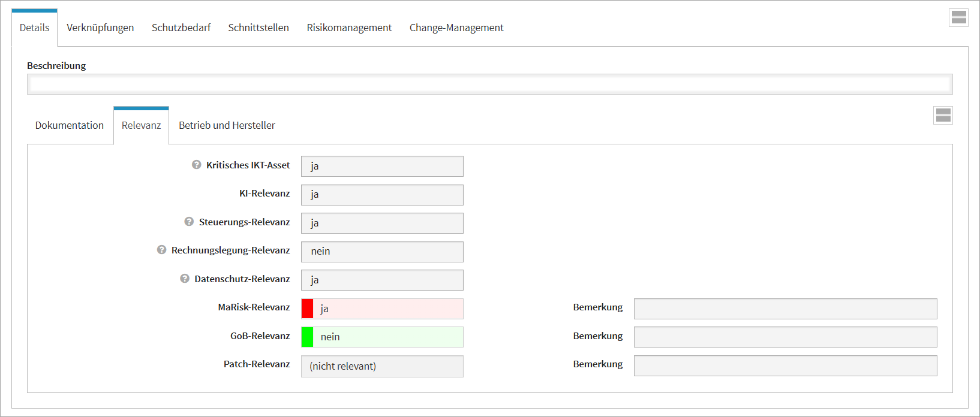The image size is (980, 417).
Task: Toggle layout icon beside Betrieb und Hersteller row
Action: point(943,115)
